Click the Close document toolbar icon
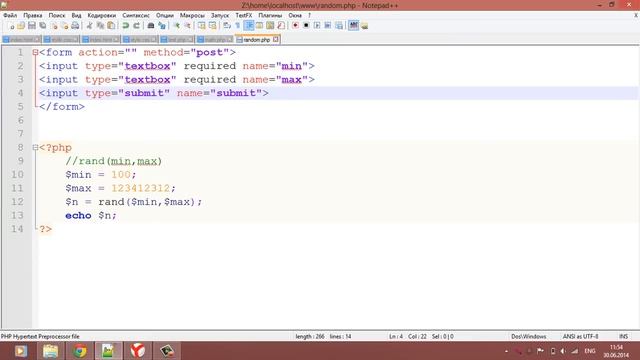 53,26
